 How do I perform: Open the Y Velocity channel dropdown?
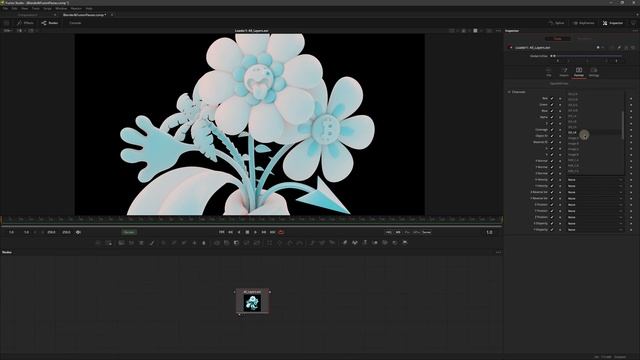point(595,186)
